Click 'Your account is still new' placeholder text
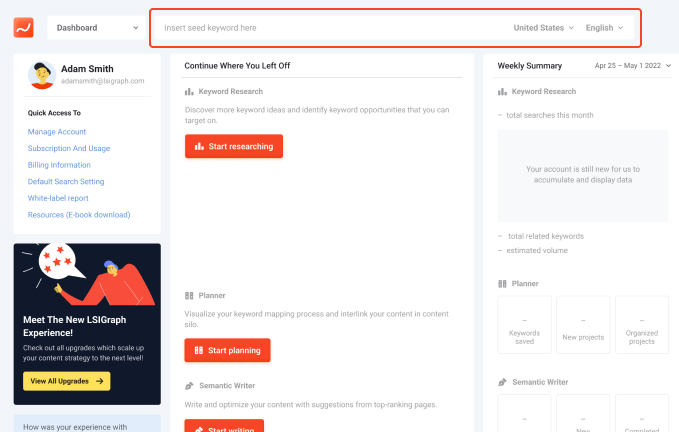The image size is (679, 432). (583, 174)
